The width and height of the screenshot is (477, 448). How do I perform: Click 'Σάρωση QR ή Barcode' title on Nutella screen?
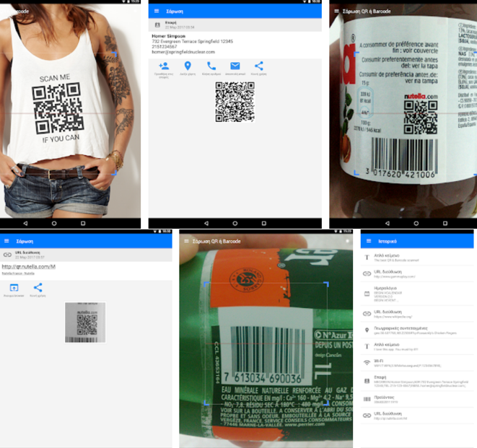coord(367,12)
